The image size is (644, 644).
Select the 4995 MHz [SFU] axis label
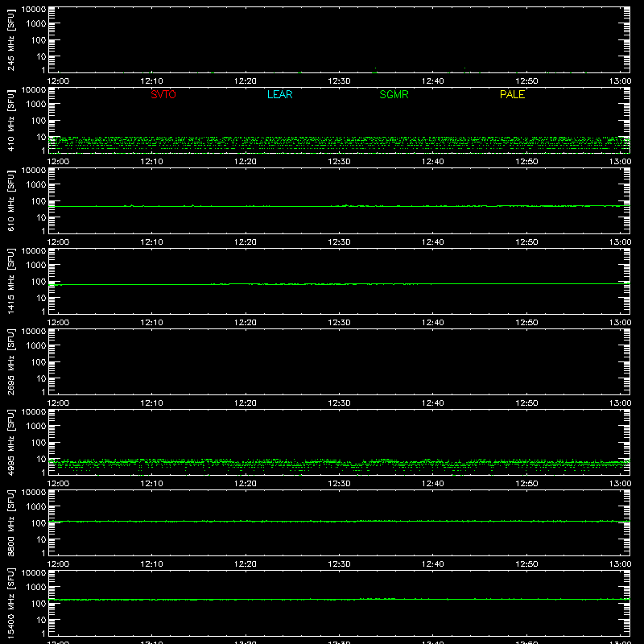[x=11, y=443]
